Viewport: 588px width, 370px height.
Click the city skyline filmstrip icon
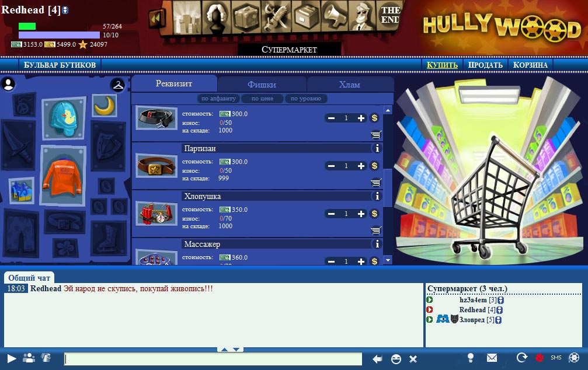tap(187, 18)
